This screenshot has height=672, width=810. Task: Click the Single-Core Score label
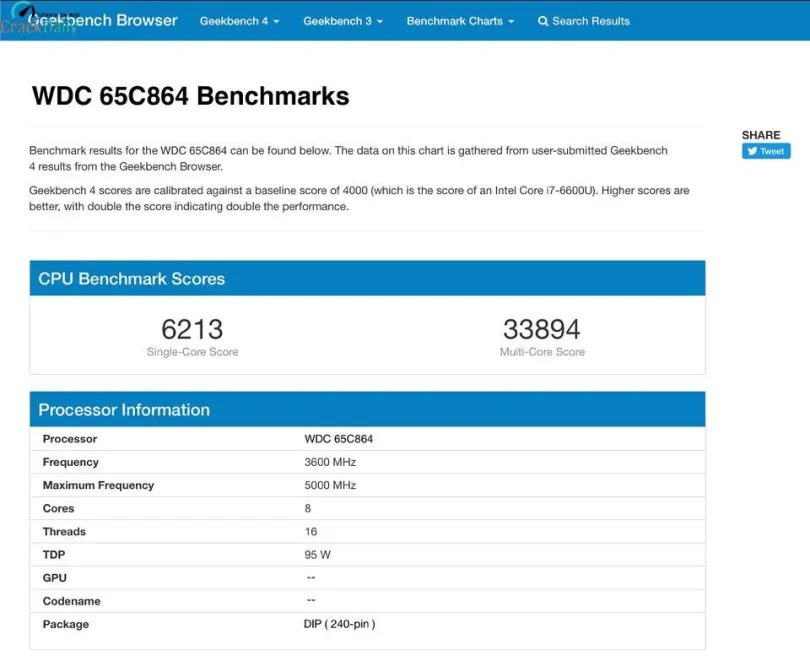click(x=192, y=352)
